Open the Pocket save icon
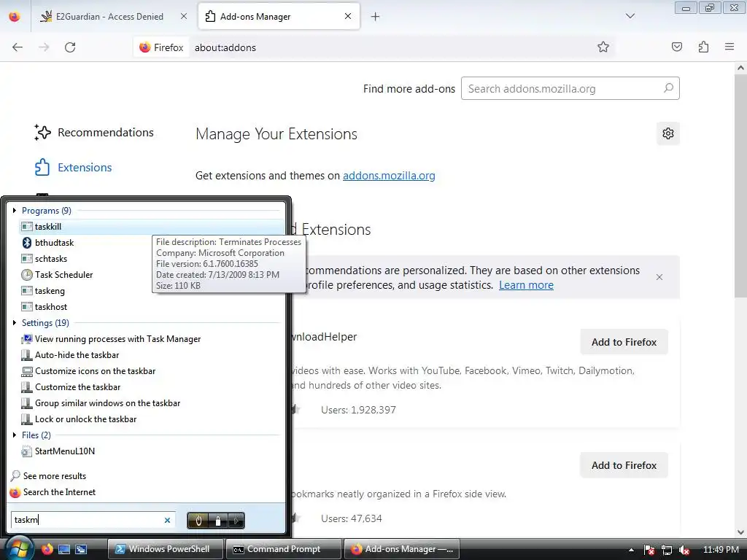 676,47
